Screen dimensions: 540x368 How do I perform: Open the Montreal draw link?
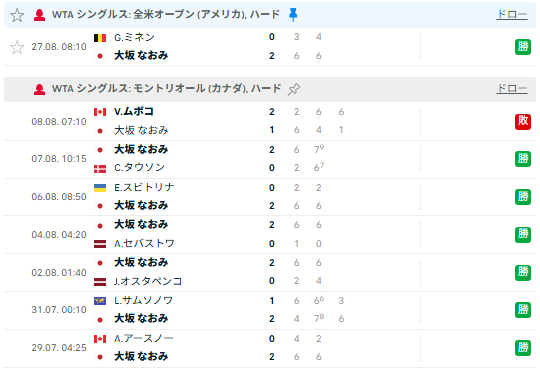pyautogui.click(x=512, y=89)
